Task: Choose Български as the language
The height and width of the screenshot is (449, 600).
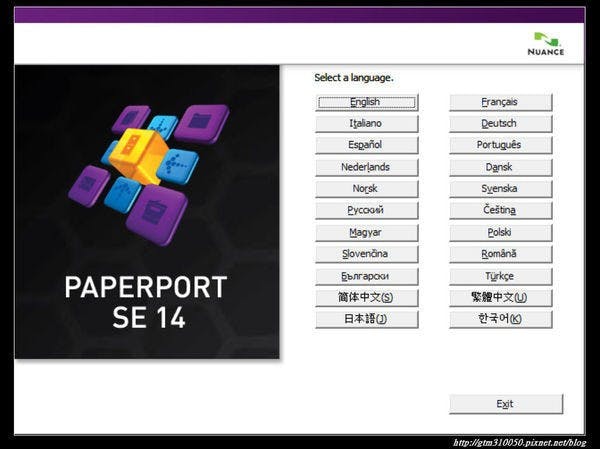Action: point(367,276)
